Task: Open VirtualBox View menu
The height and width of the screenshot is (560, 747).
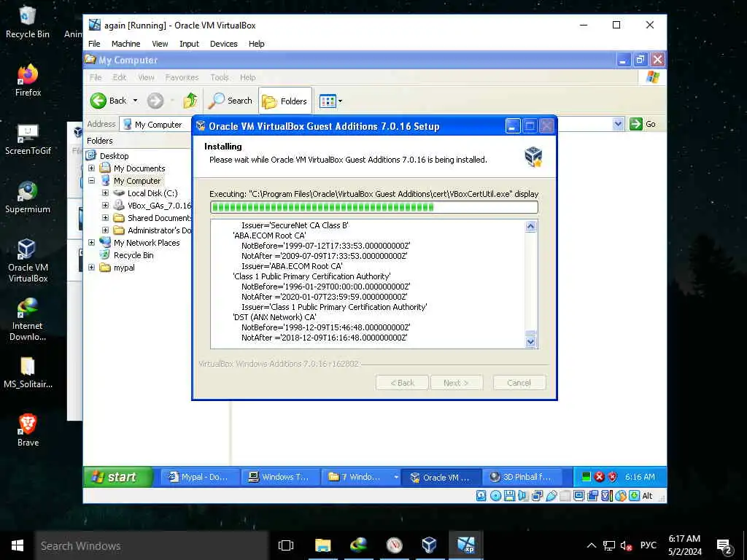Action: 160,44
